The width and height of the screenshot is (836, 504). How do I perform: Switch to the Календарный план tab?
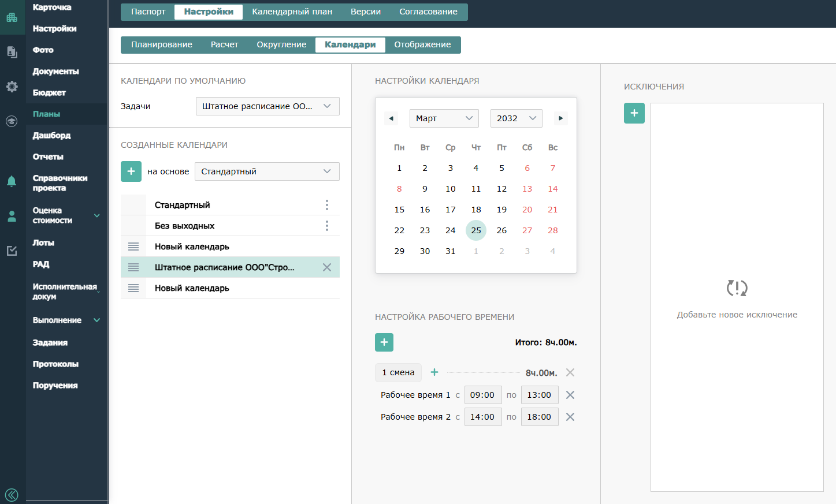[292, 12]
